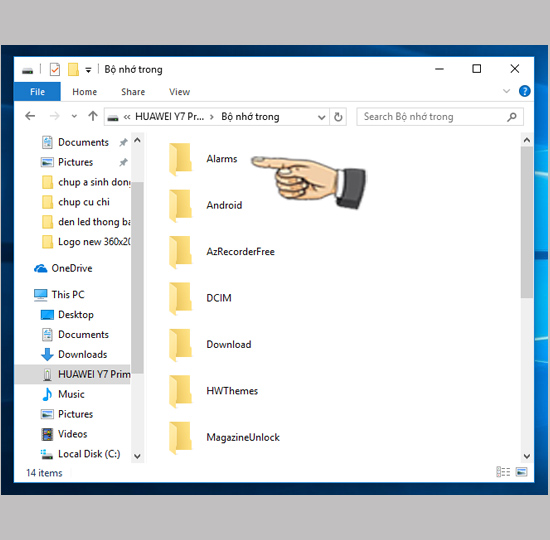Click navigation pane scroll down arrow
The image size is (550, 540).
click(137, 456)
